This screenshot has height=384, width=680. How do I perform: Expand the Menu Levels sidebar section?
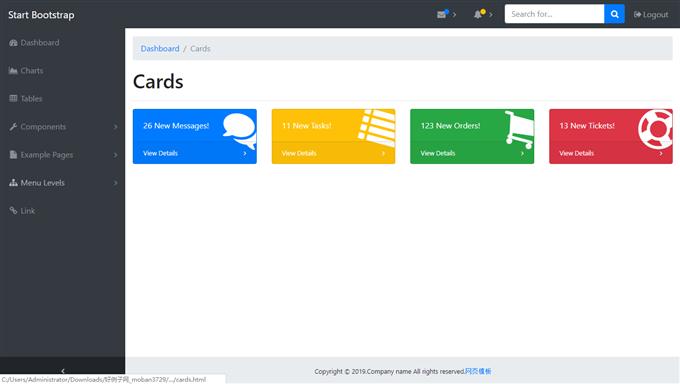click(x=63, y=183)
